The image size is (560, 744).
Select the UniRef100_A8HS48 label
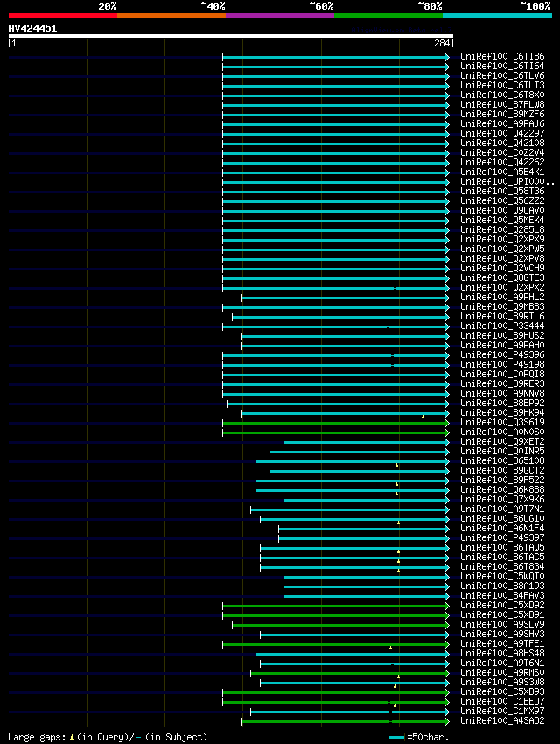tap(502, 653)
